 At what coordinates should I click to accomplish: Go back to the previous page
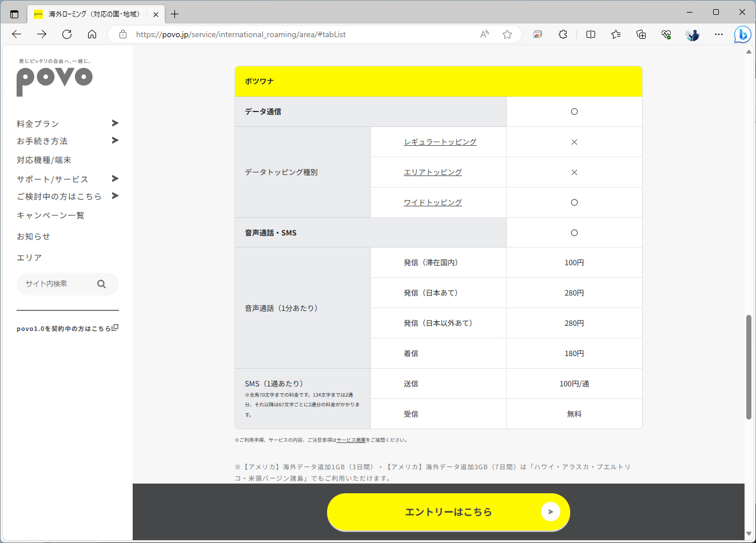pyautogui.click(x=17, y=34)
